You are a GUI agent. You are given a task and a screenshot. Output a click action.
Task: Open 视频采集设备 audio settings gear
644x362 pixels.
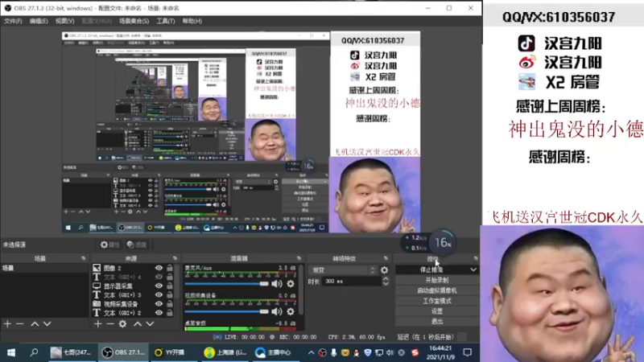coord(291,311)
